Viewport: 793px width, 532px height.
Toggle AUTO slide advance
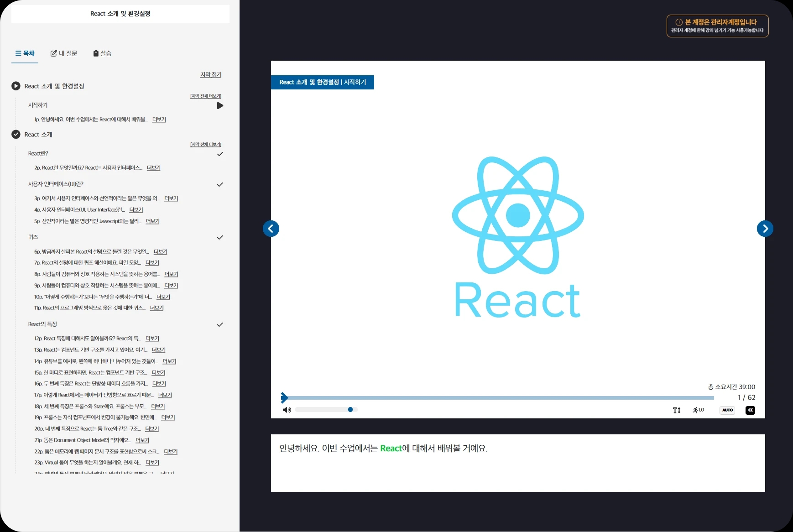point(727,410)
